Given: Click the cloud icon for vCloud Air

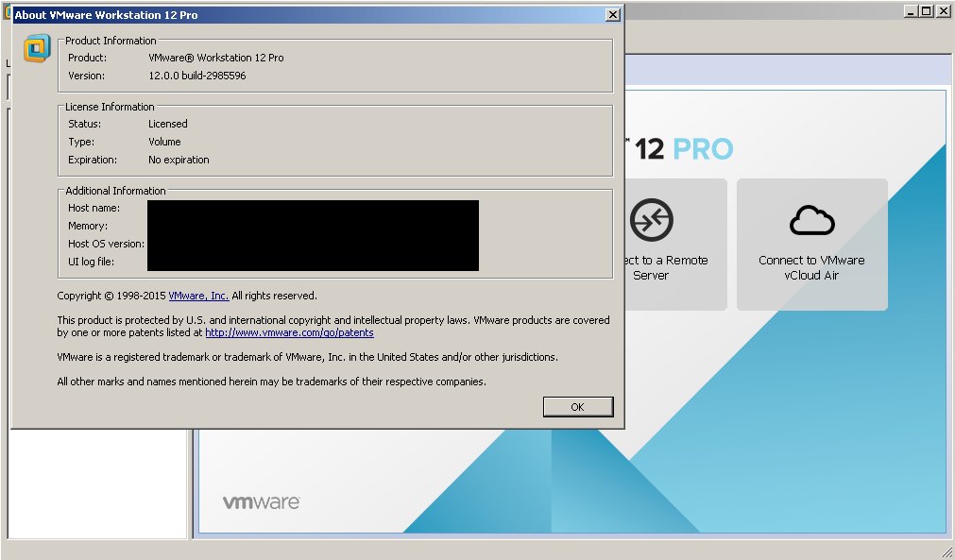Looking at the screenshot, I should [811, 220].
